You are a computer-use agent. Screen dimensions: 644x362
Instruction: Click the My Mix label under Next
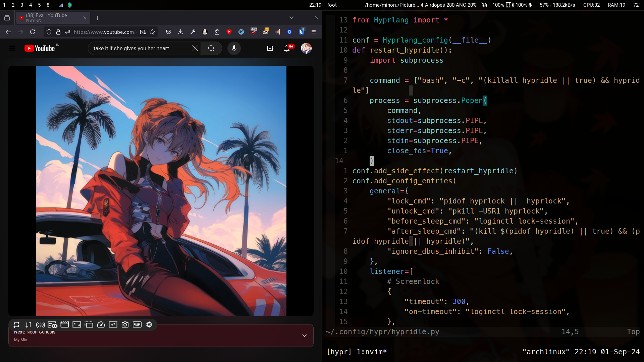tap(20, 340)
